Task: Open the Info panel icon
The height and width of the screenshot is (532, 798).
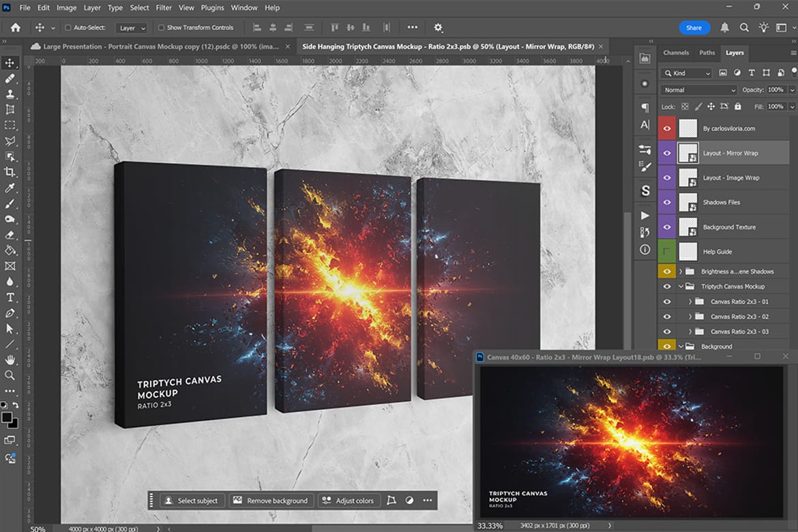Action: (645, 250)
